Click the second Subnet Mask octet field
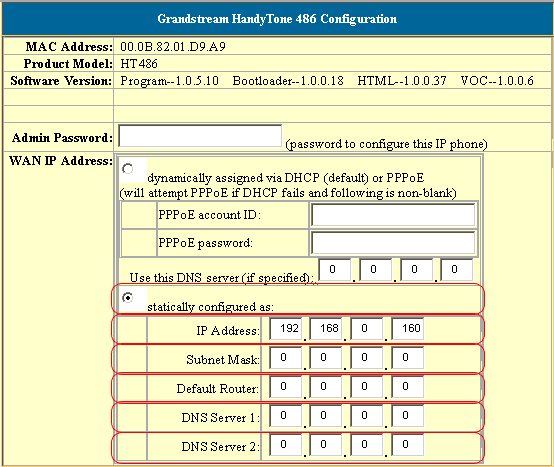Screen dimensions: 554x467 click(x=326, y=357)
